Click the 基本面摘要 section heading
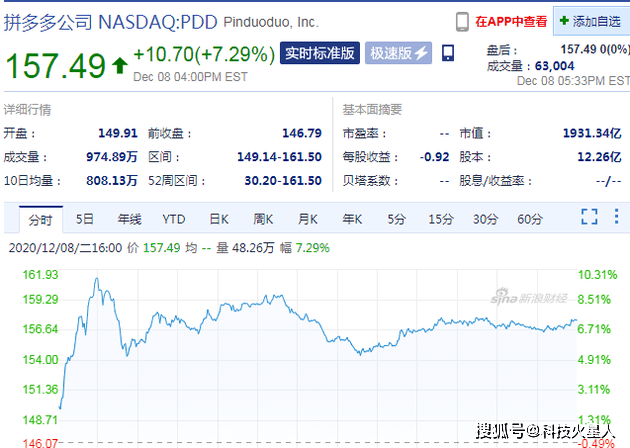The width and height of the screenshot is (630, 448). click(x=372, y=110)
